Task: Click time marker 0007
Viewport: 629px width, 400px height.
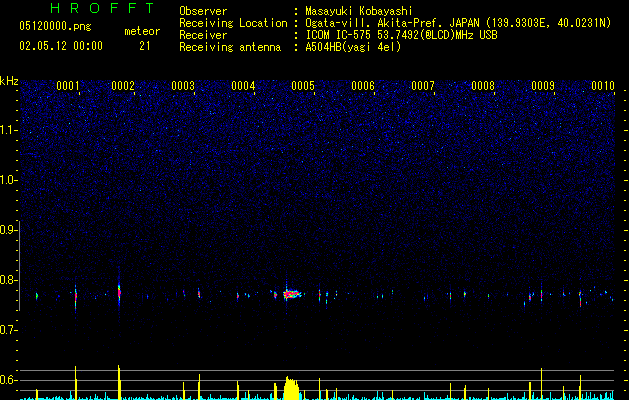Action: coord(423,86)
